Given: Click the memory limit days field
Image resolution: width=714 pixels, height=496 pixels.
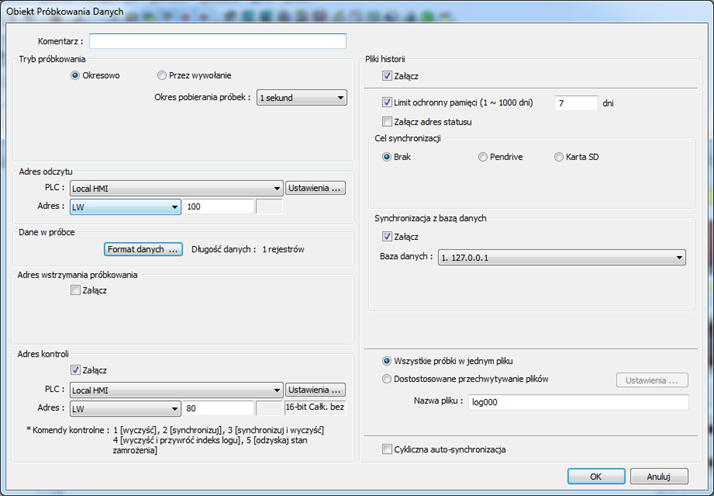Looking at the screenshot, I should tap(576, 103).
